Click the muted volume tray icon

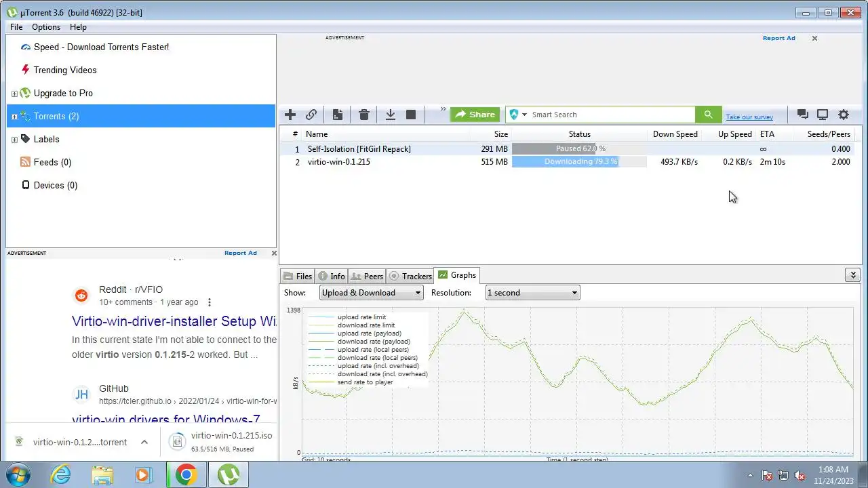tap(800, 475)
